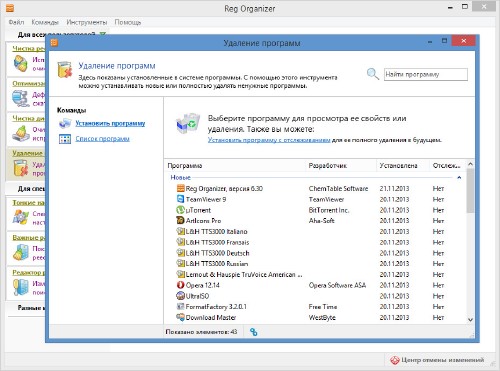This screenshot has height=371, width=500.
Task: Click the UltraISO icon in the list
Action: point(180,296)
